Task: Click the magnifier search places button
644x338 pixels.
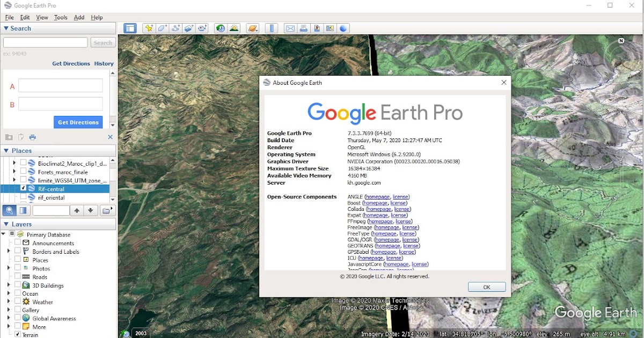Action: coord(10,210)
